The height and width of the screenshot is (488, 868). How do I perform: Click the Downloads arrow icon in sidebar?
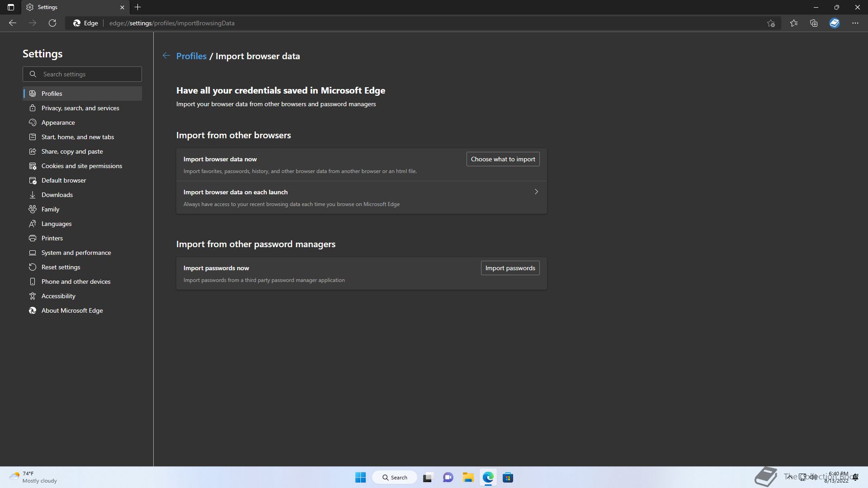point(33,195)
